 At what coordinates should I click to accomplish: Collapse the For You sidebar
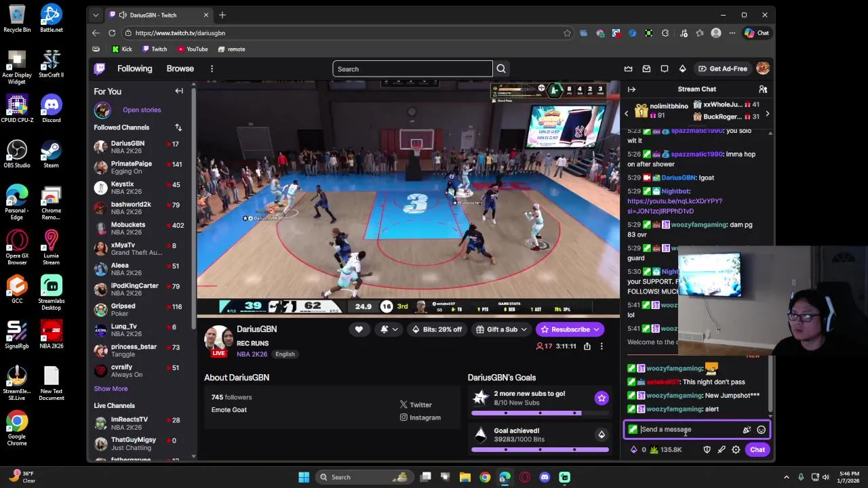tap(179, 91)
